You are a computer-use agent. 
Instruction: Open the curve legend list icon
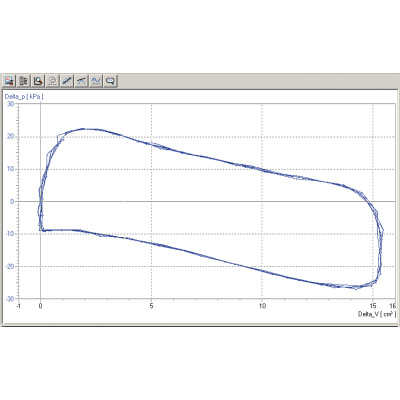coord(24,81)
